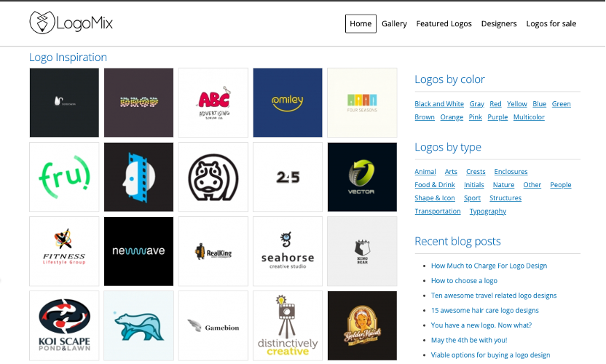Image resolution: width=606 pixels, height=364 pixels.
Task: Browse Other type logos
Action: (532, 185)
